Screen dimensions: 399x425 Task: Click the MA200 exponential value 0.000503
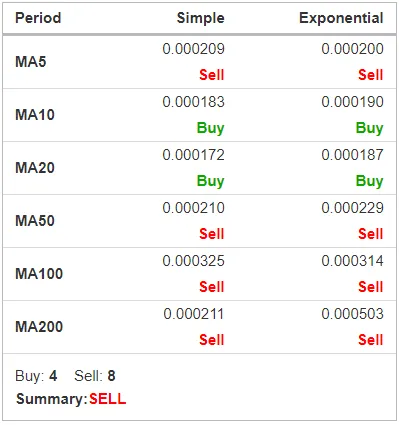click(x=353, y=314)
